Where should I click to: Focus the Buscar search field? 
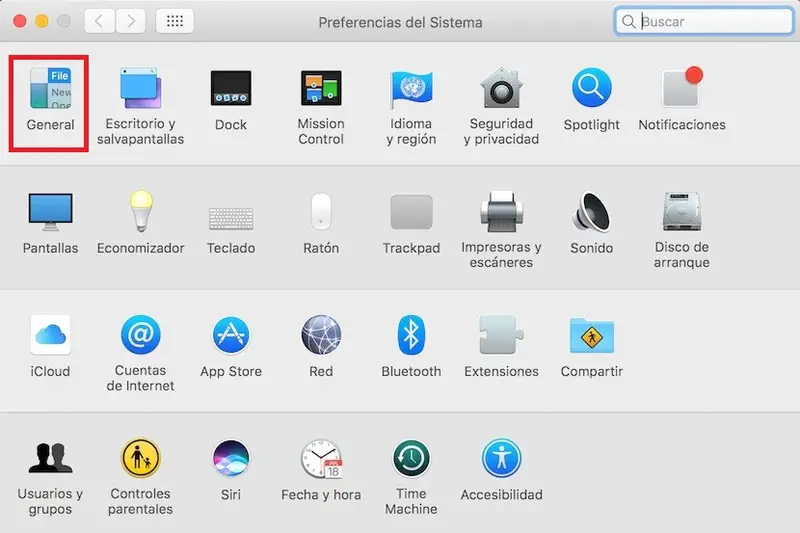[704, 21]
